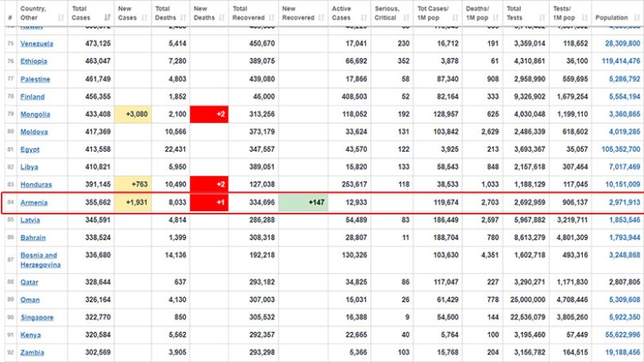Viewport: 644px width, 362px height.
Task: Select Mongolia's new deaths cell +2
Action: click(x=209, y=114)
